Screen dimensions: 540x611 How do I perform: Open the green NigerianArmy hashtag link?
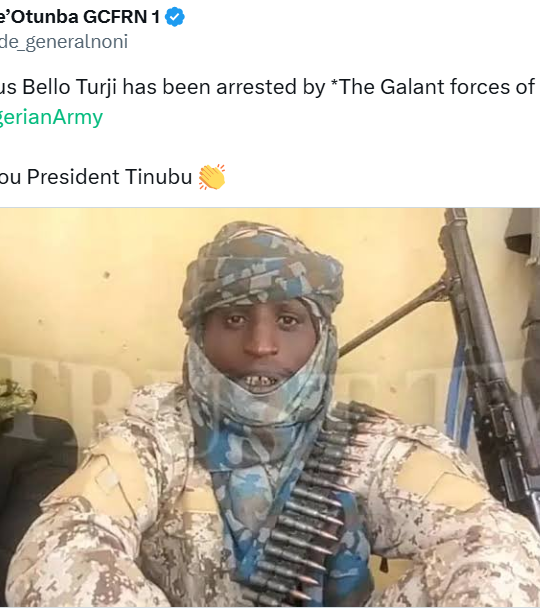pyautogui.click(x=51, y=117)
